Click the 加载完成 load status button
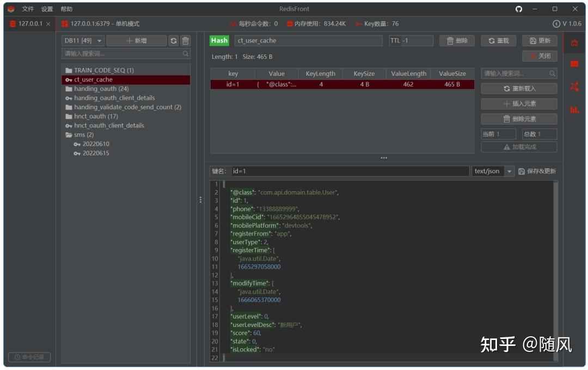The image size is (588, 370). point(519,147)
